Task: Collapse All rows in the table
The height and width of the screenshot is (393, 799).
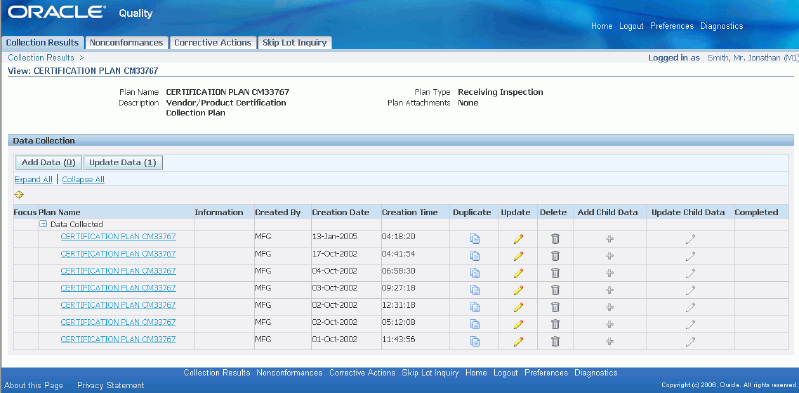Action: [83, 179]
